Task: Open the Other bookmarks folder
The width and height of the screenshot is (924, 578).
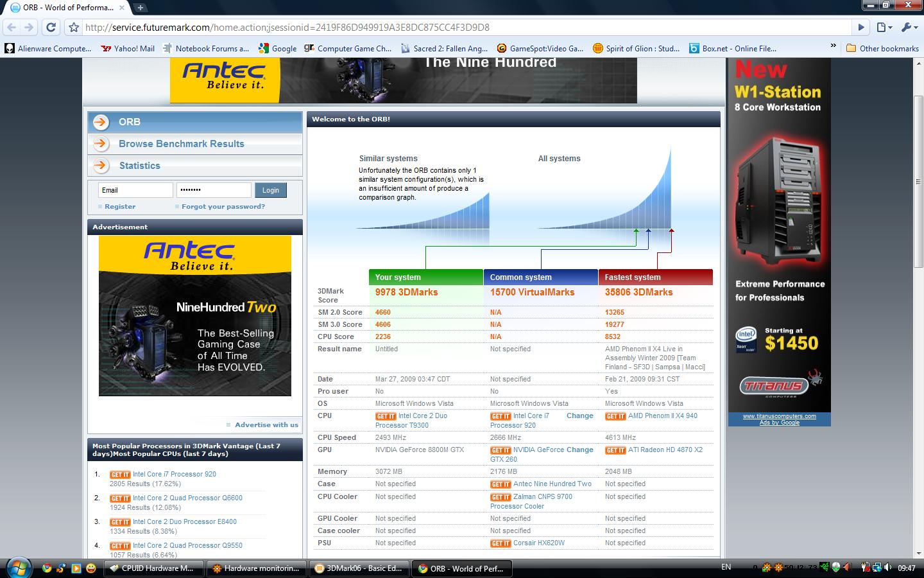Action: [883, 48]
